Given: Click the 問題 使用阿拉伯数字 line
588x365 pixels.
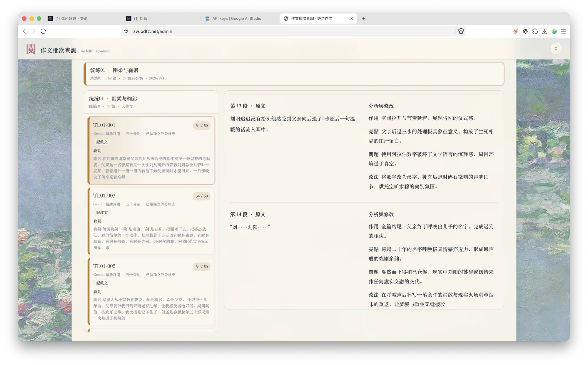Looking at the screenshot, I should point(431,159).
